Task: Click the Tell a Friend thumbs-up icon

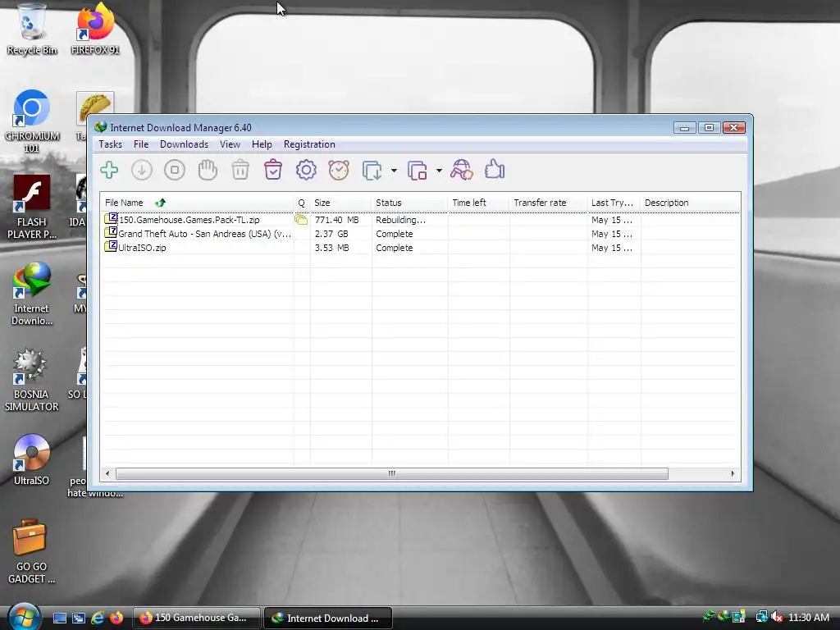Action: click(x=495, y=170)
